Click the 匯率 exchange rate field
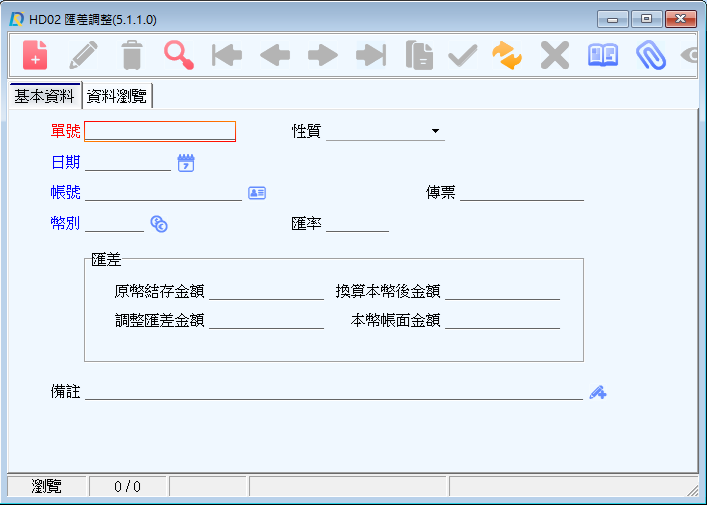This screenshot has height=505, width=707. pos(358,223)
